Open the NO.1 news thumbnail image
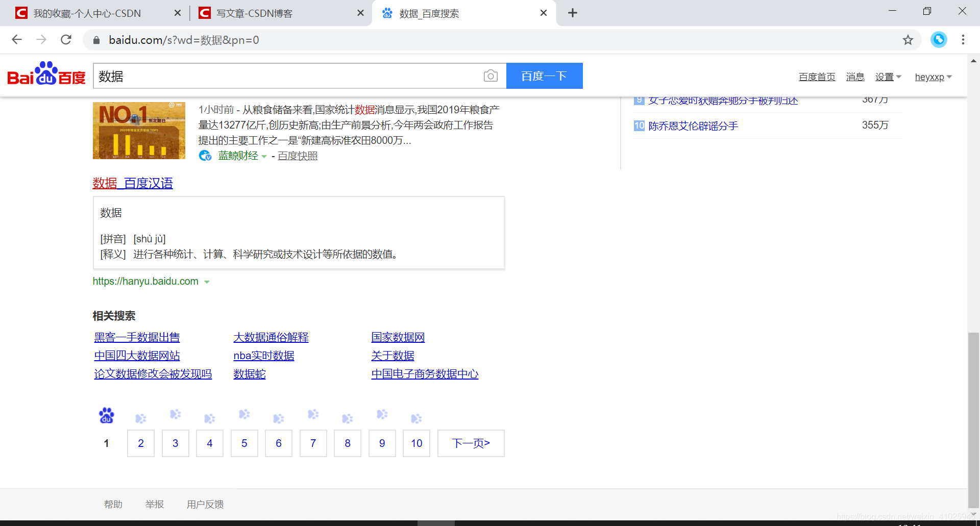Viewport: 980px width, 526px height. click(x=139, y=131)
